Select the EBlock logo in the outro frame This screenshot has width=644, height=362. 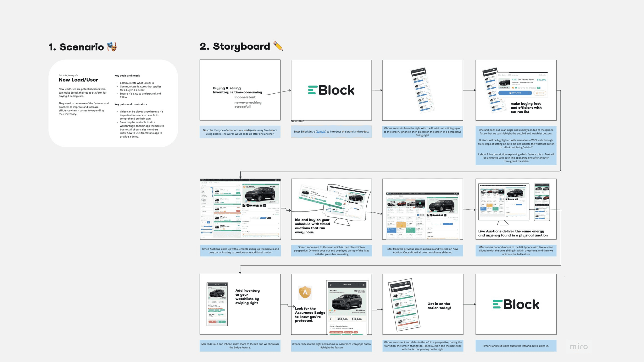coord(516,304)
